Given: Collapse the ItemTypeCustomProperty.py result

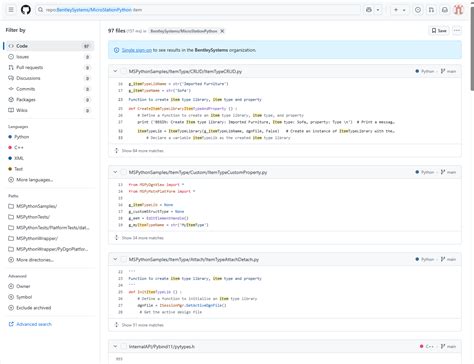Looking at the screenshot, I should [x=115, y=172].
